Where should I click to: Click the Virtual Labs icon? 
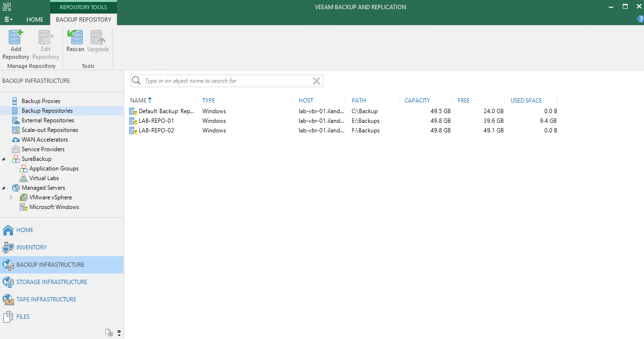(24, 178)
